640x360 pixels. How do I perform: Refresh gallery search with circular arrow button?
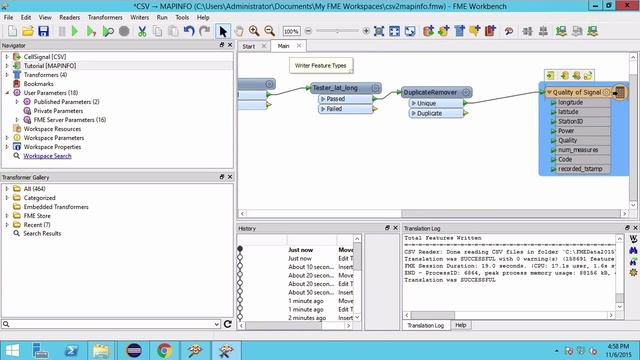(x=228, y=324)
